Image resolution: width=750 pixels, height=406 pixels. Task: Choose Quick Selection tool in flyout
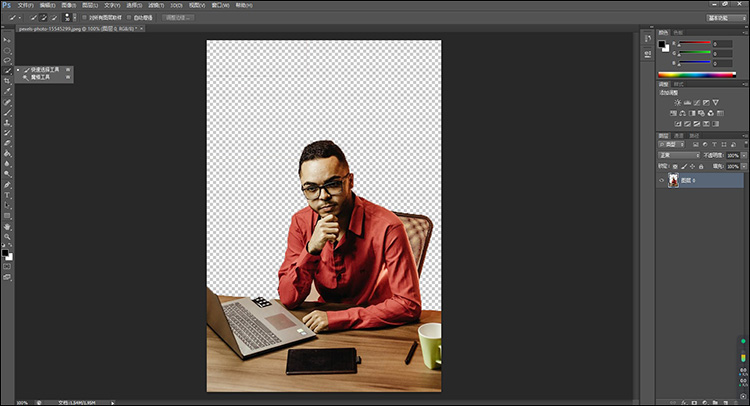click(44, 70)
